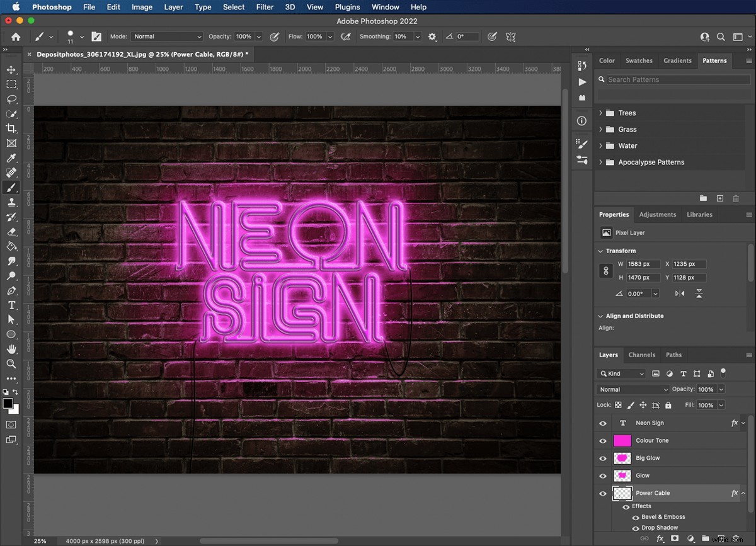
Task: Collapse the Power Cable layer effects
Action: 743,493
